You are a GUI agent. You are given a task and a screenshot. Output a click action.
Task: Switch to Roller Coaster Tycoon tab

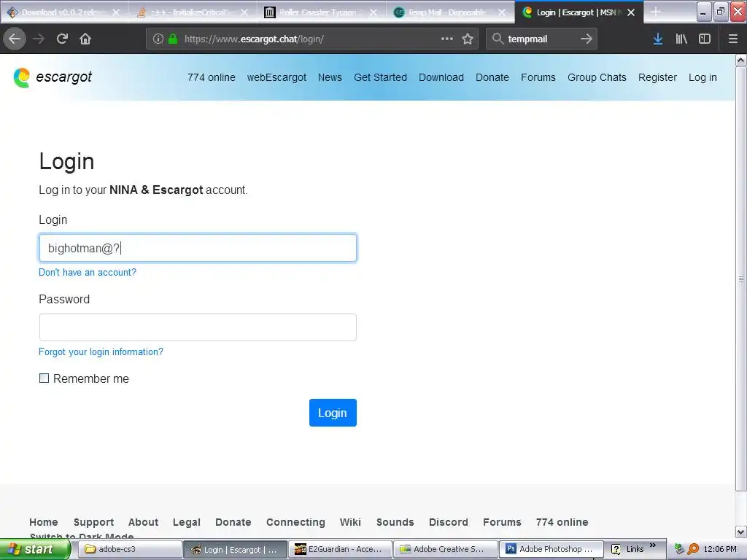(317, 12)
